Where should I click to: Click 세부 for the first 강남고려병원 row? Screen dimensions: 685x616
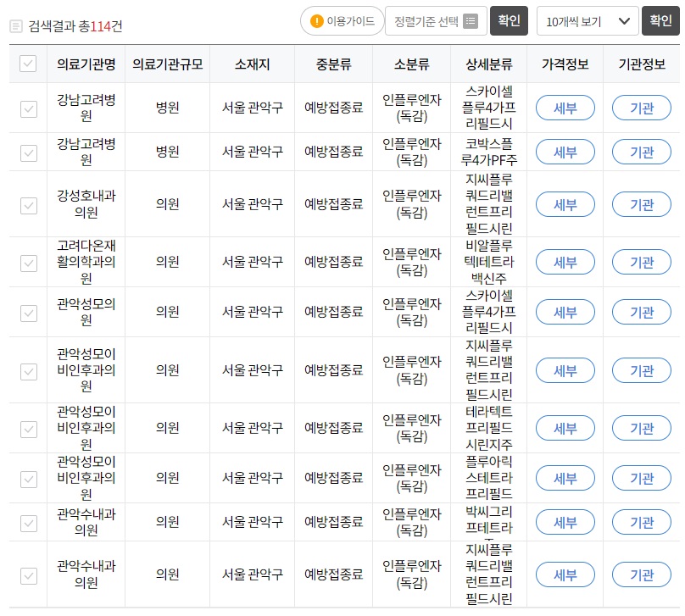pyautogui.click(x=565, y=108)
